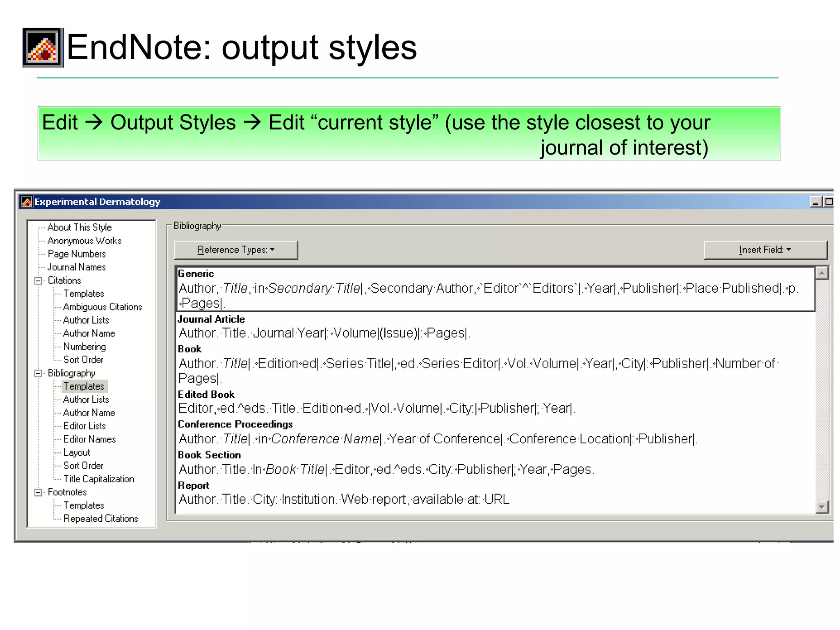The width and height of the screenshot is (840, 630).
Task: Open Sort Order under Bibliography
Action: pyautogui.click(x=83, y=466)
